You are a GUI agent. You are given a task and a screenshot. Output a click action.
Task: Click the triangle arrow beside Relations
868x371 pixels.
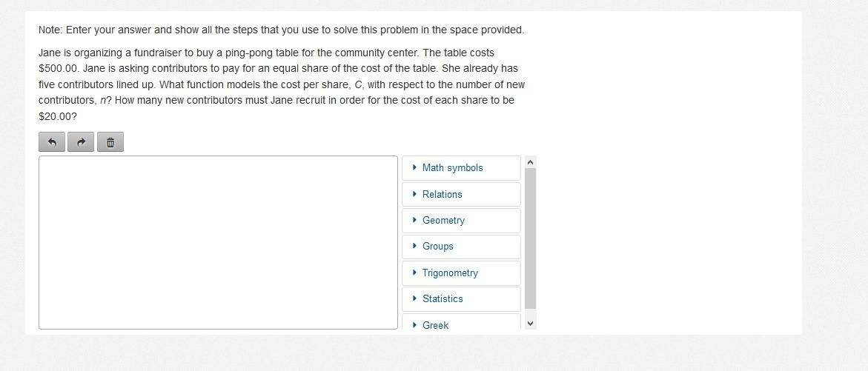point(415,195)
